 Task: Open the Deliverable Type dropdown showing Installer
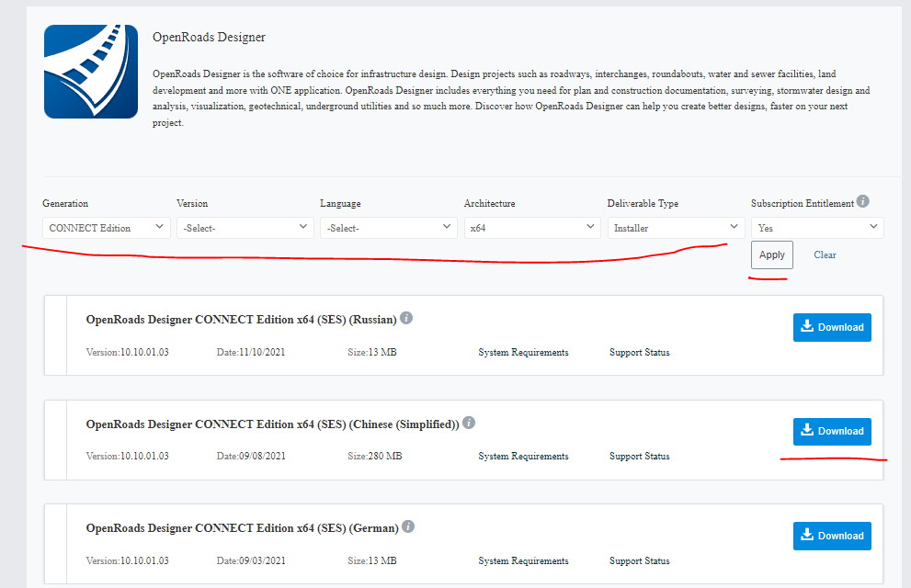click(676, 228)
